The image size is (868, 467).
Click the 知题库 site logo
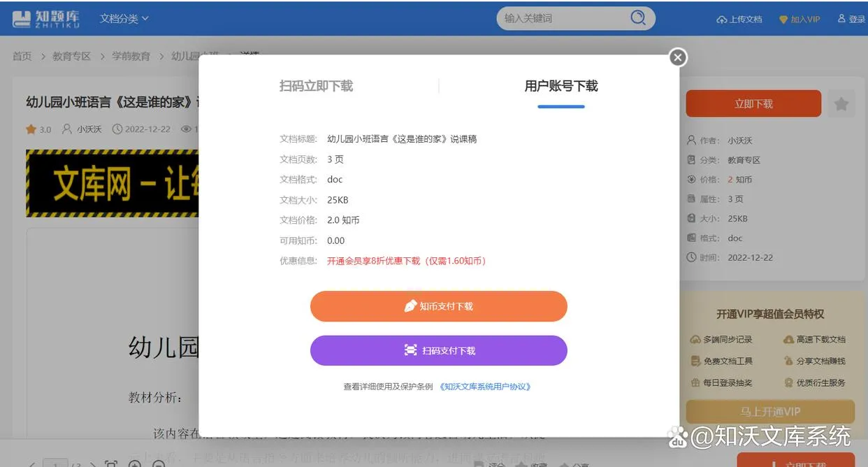46,19
